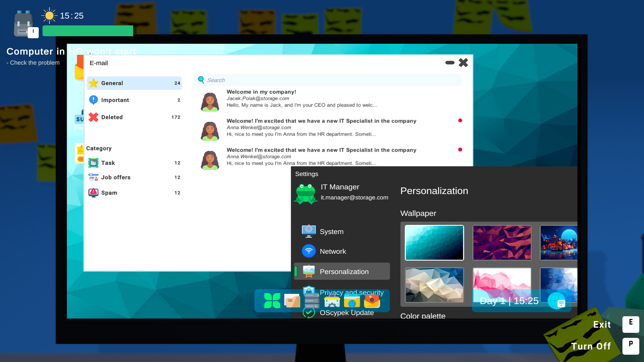Screen dimensions: 644x362
Task: Click the backpack inventory icon
Action: (x=23, y=23)
